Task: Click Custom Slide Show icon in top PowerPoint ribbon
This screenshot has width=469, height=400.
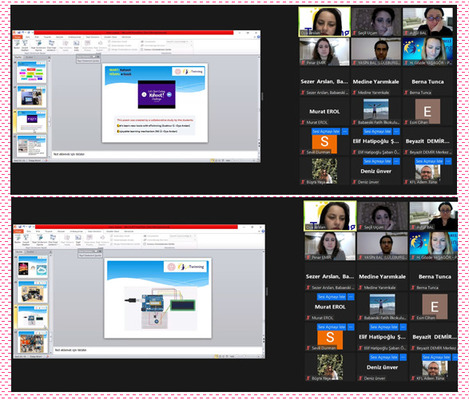Action: pos(52,44)
